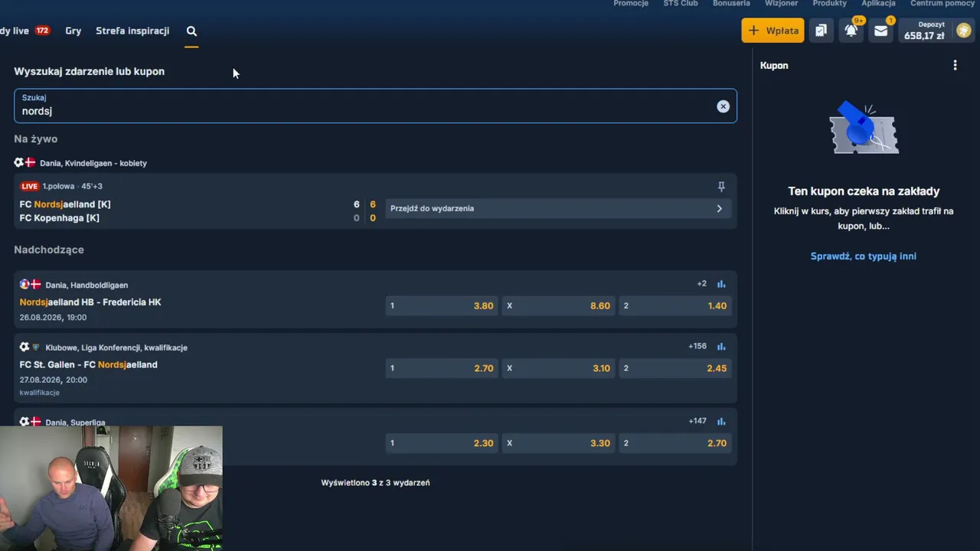The image size is (980, 551).
Task: Show +156 more markets for St. Gallen match
Action: 697,347
